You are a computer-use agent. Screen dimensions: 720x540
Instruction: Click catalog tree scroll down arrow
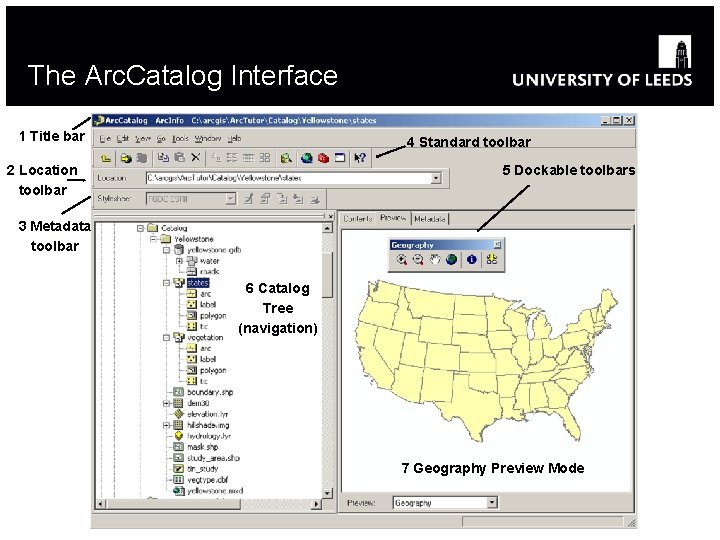pyautogui.click(x=327, y=494)
